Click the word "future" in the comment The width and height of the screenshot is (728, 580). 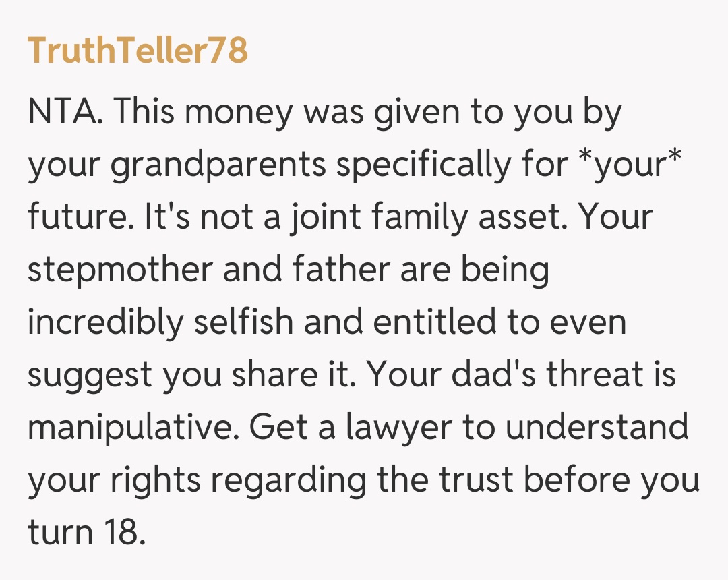point(74,218)
